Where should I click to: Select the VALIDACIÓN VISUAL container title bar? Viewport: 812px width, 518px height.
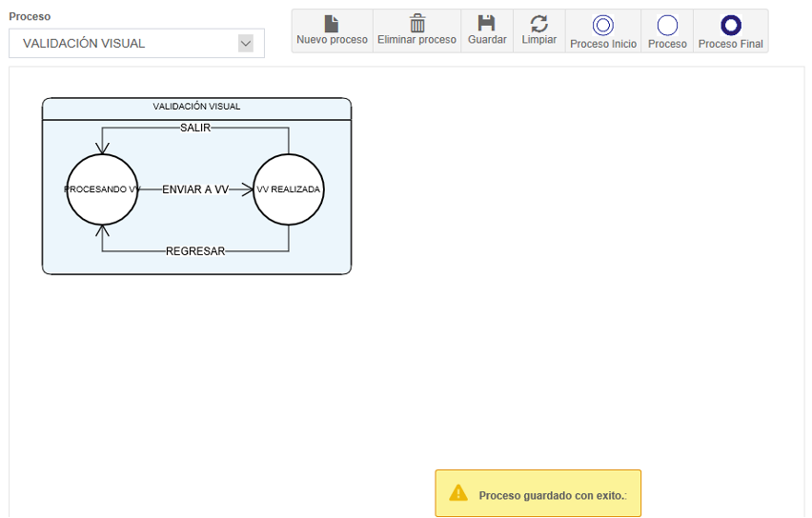coord(196,108)
